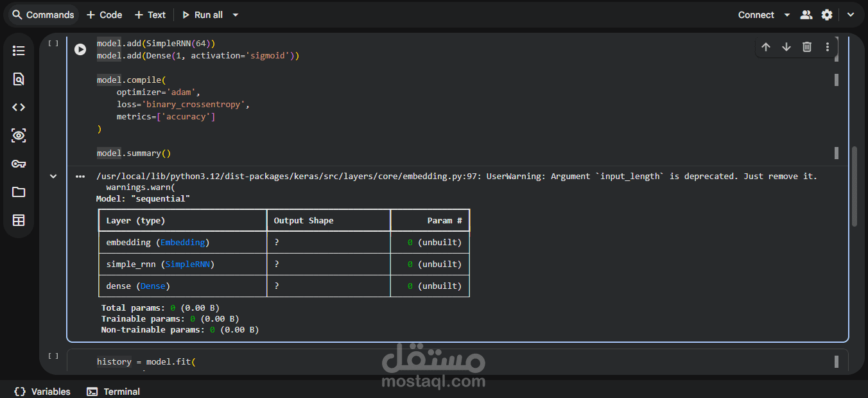
Task: Open the eye inspector sidebar icon
Action: (19, 135)
